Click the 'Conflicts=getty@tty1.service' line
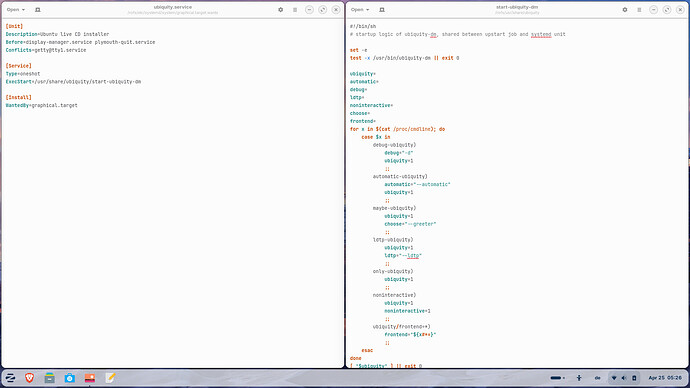 (x=46, y=50)
